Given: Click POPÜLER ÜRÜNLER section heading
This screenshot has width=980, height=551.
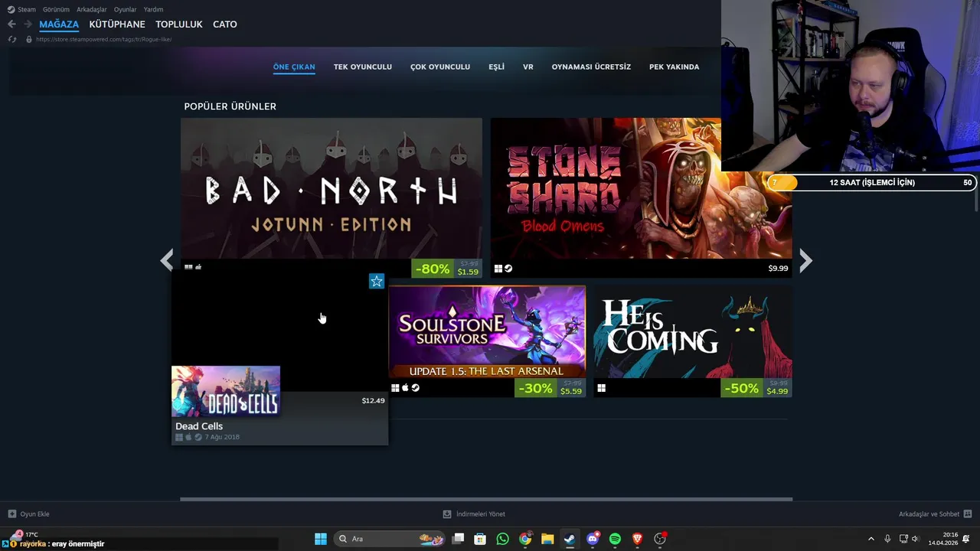Looking at the screenshot, I should (x=230, y=106).
